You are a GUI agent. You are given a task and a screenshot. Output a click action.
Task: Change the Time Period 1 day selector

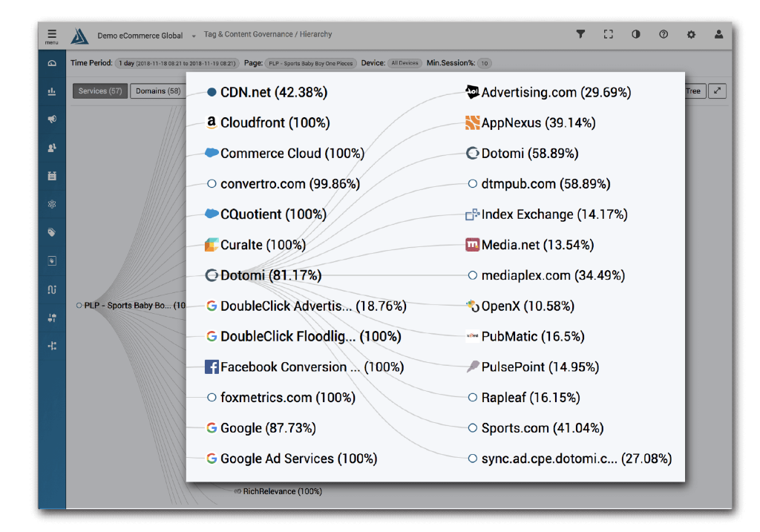177,64
